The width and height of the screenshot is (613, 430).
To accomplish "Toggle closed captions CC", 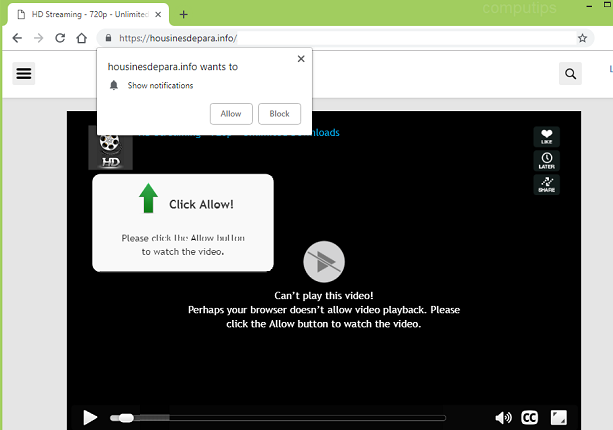I will click(530, 417).
